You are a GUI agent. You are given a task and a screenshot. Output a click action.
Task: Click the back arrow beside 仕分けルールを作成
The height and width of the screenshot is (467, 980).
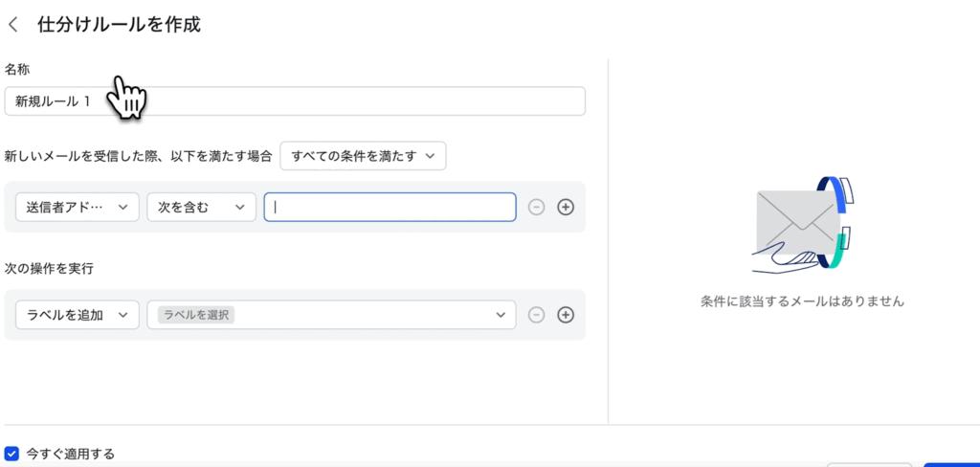pyautogui.click(x=13, y=25)
